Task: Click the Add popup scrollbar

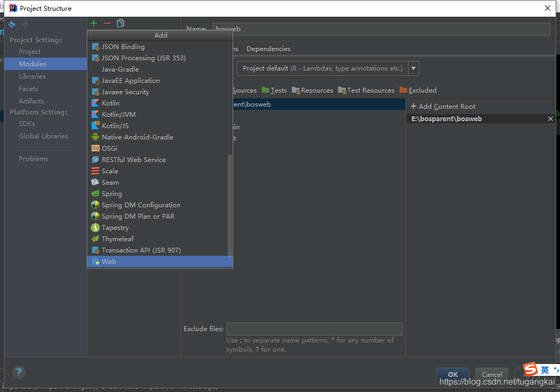Action: [x=230, y=205]
